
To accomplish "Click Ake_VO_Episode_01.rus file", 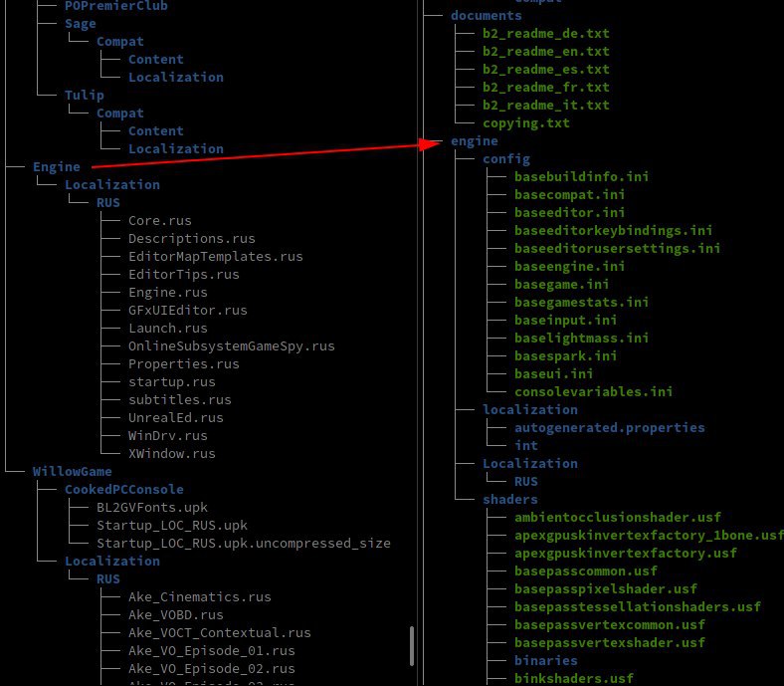I will 212,651.
